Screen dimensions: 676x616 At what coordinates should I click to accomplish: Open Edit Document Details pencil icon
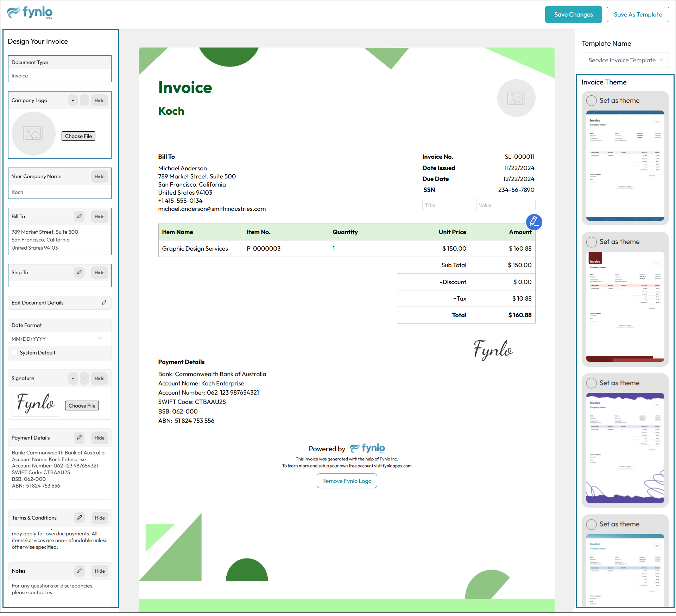point(104,303)
